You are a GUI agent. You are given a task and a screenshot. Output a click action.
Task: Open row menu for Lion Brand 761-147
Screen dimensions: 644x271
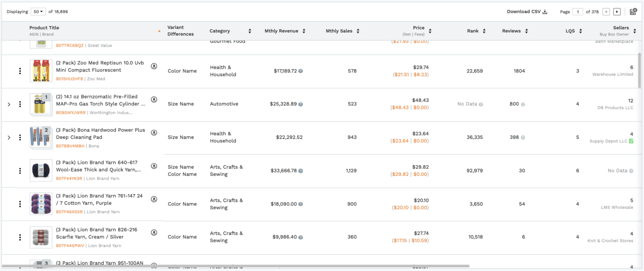point(20,204)
